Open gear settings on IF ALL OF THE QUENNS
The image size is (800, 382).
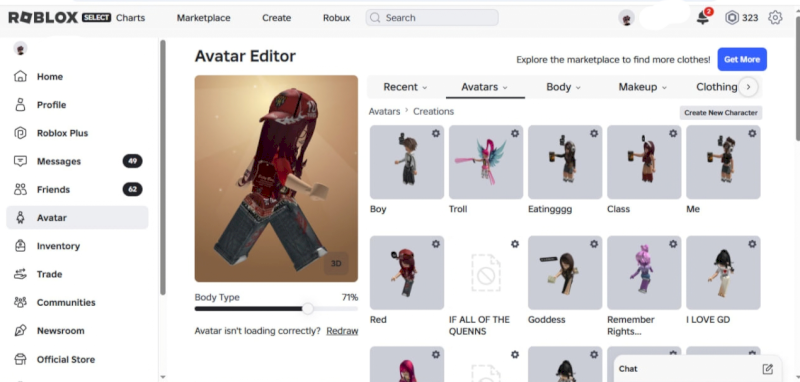click(515, 244)
